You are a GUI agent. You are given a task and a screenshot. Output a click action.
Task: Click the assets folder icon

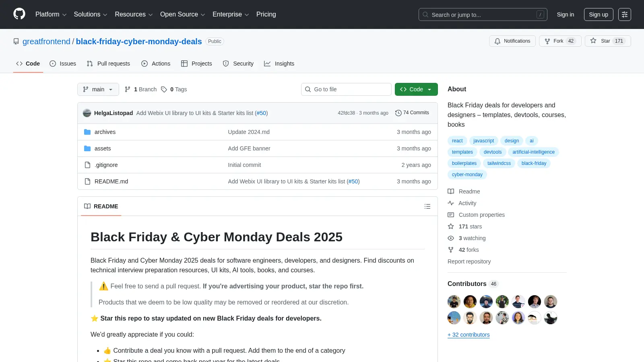click(x=87, y=148)
